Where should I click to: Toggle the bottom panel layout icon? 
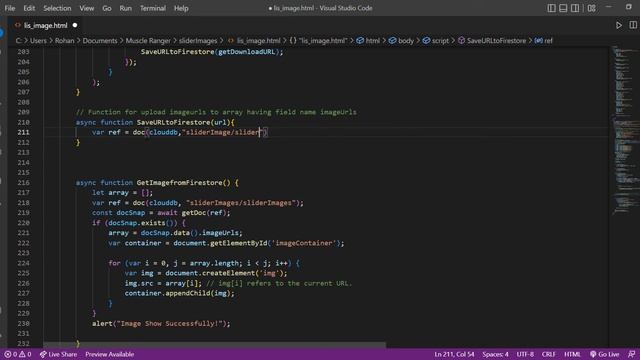click(563, 8)
